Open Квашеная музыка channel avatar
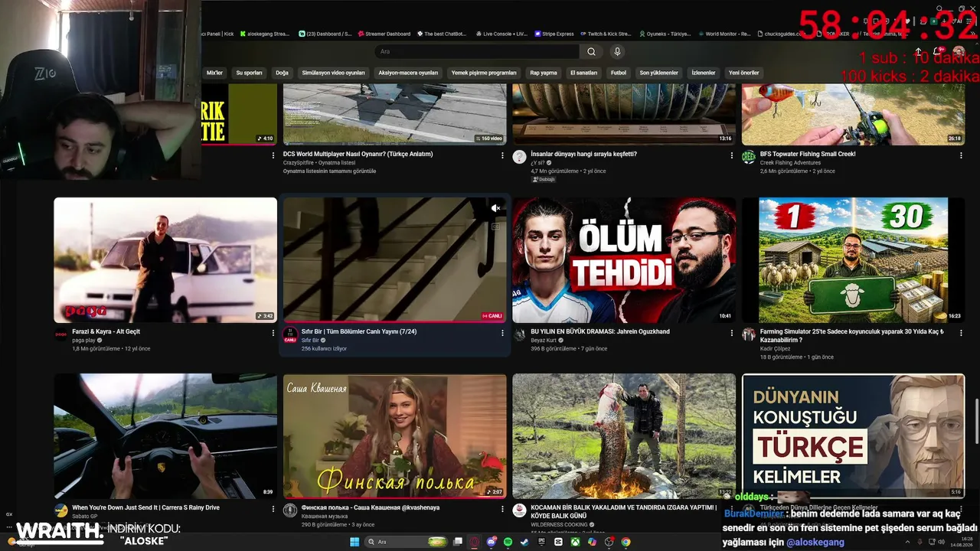 tap(290, 510)
